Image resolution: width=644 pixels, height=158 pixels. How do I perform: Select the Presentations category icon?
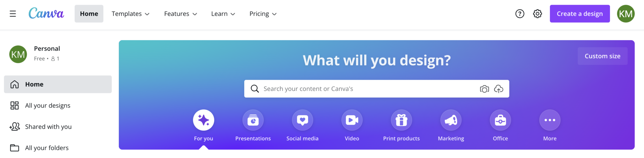[x=253, y=120]
